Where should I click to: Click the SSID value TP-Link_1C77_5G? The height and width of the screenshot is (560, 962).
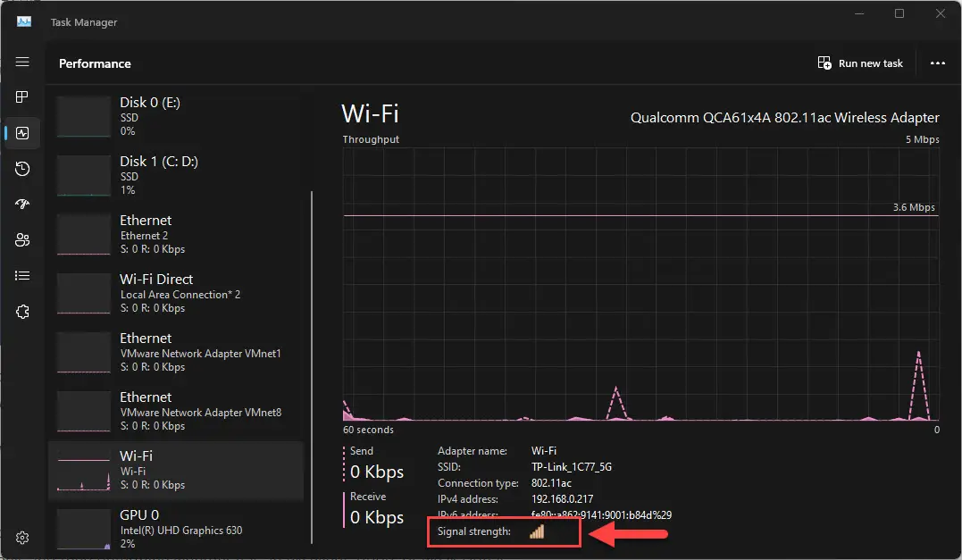[x=571, y=467]
